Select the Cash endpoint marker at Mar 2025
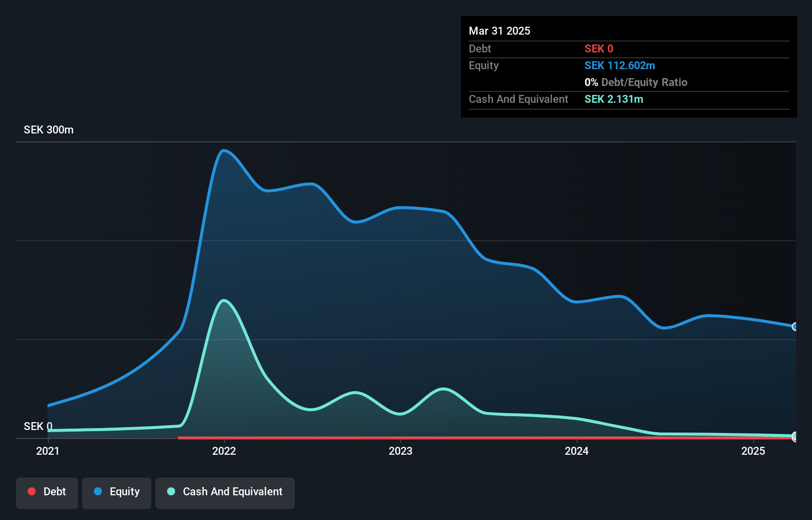Viewport: 812px width, 520px height. coord(795,436)
